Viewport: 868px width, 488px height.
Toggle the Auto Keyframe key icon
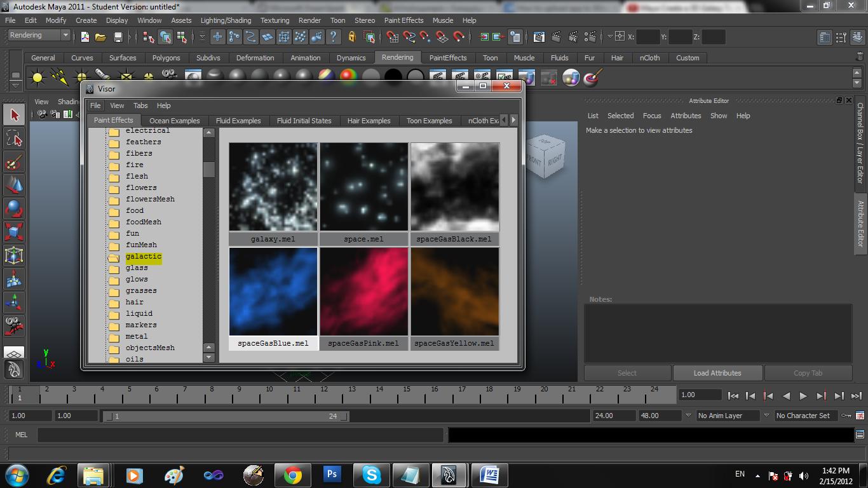(x=846, y=415)
